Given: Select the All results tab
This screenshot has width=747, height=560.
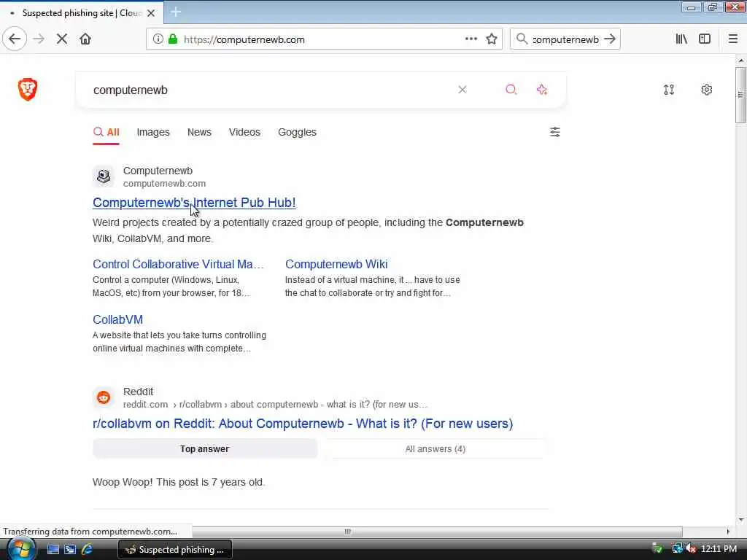Looking at the screenshot, I should click(x=107, y=133).
